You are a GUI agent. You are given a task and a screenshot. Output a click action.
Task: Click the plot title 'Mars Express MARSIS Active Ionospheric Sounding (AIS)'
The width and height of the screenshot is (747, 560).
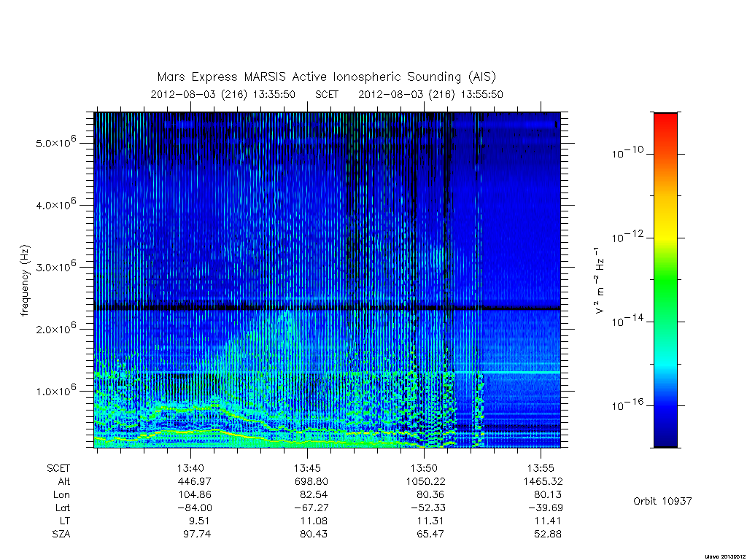[327, 77]
